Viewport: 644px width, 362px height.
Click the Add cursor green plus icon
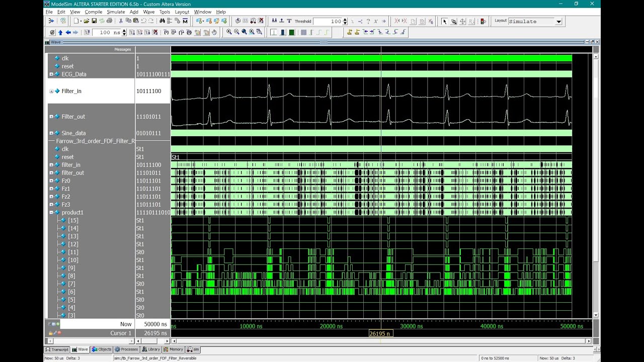[x=58, y=324]
